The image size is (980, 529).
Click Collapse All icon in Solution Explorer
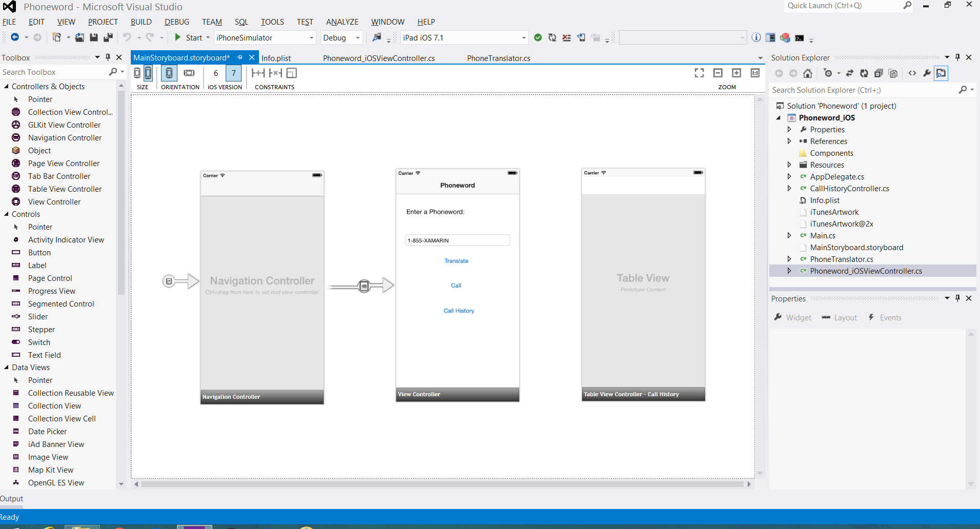point(878,73)
